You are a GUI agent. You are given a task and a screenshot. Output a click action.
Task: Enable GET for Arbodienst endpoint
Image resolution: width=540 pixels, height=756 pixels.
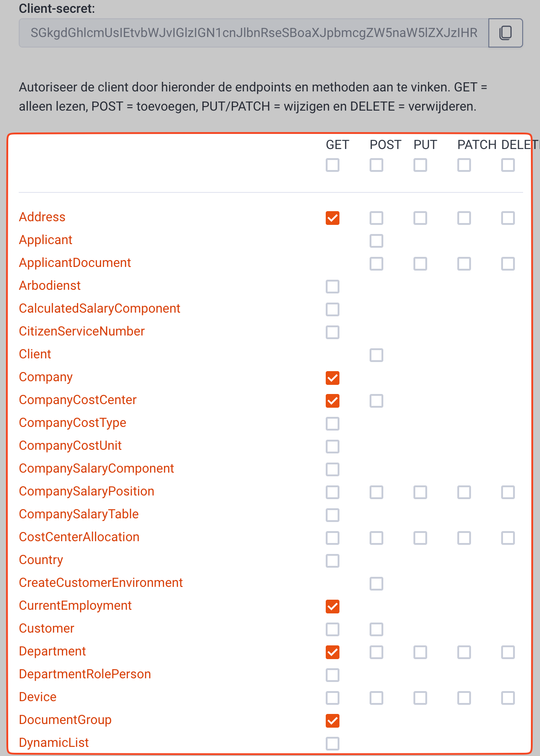333,287
